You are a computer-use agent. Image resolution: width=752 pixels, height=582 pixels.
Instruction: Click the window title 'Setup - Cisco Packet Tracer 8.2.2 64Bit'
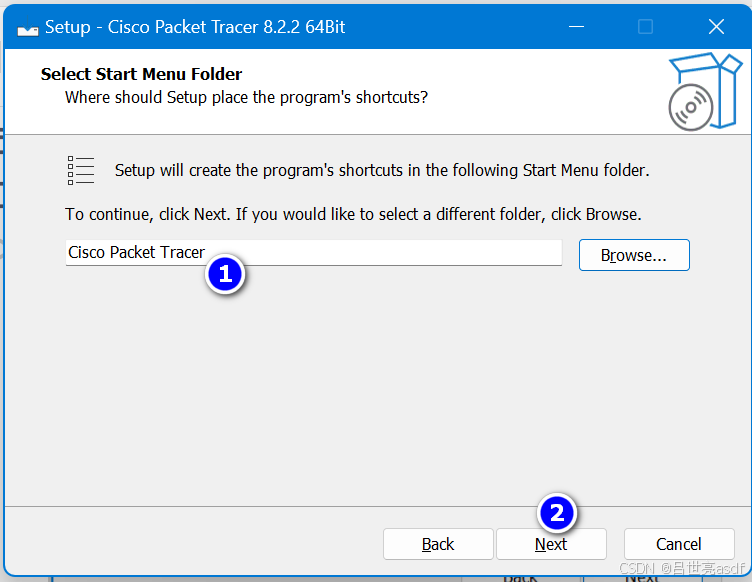pos(195,27)
